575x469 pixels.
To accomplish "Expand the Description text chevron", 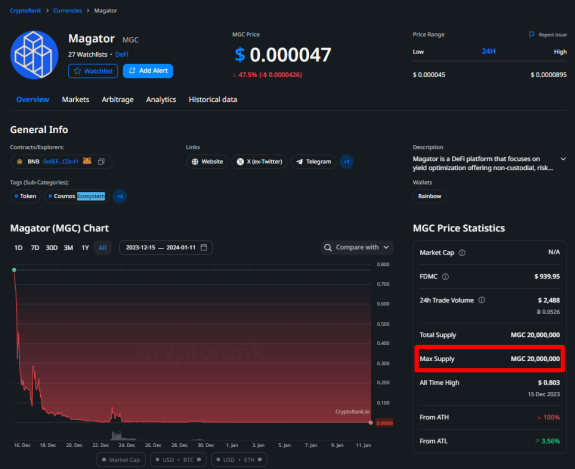I will pos(563,159).
